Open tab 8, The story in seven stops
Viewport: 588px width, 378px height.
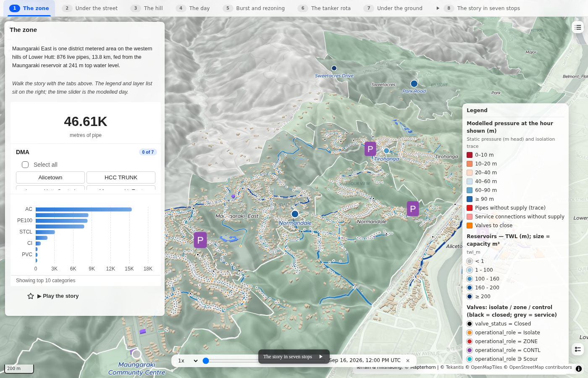tap(482, 8)
